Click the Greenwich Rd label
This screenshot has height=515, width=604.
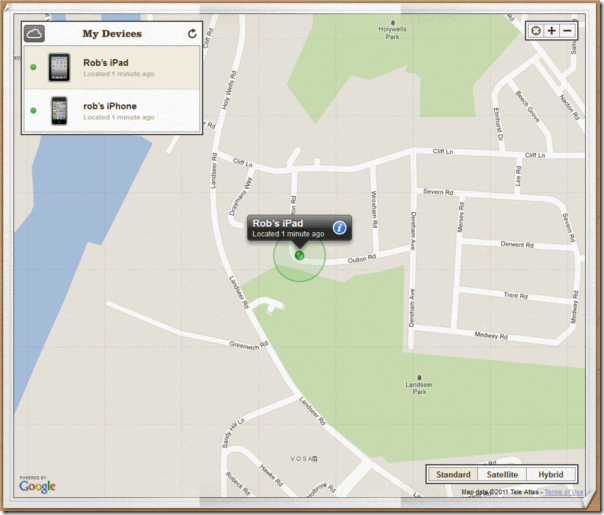[x=248, y=346]
